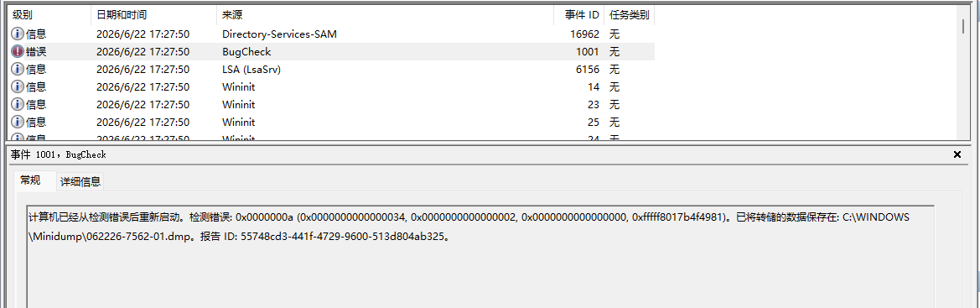Image resolution: width=980 pixels, height=308 pixels.
Task: Click info icon of Wininit event 25 row
Action: 18,122
